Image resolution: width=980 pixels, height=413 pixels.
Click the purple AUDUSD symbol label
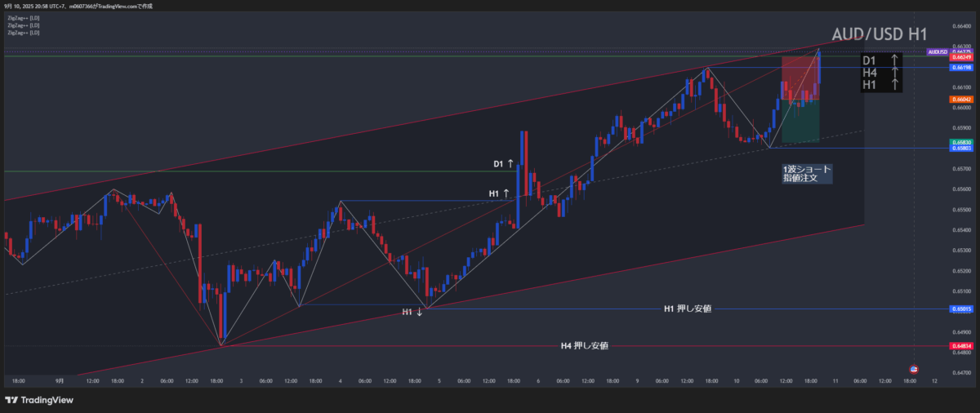click(x=938, y=51)
